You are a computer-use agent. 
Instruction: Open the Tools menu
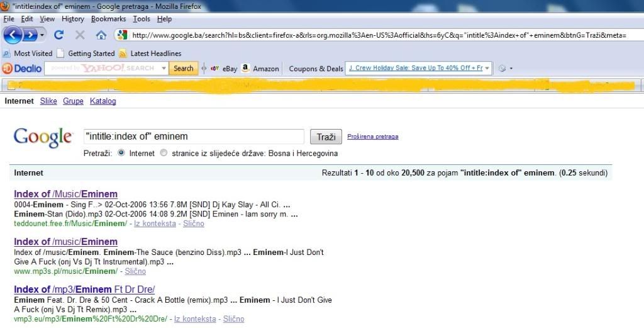click(x=142, y=19)
